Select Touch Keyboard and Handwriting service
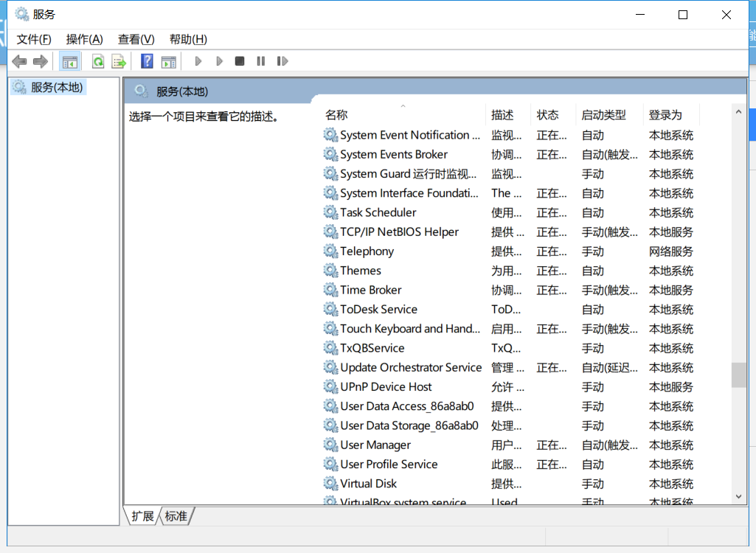Viewport: 756px width, 553px height. (x=509, y=328)
